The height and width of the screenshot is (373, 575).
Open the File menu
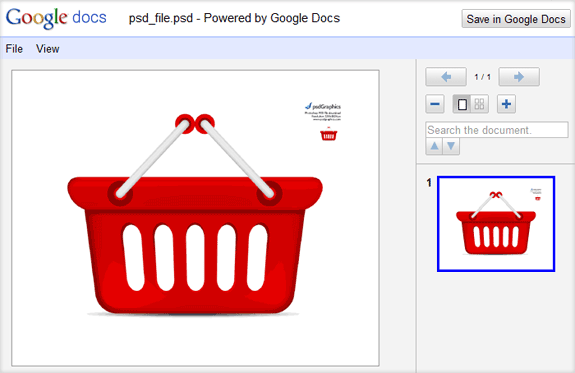[x=14, y=49]
